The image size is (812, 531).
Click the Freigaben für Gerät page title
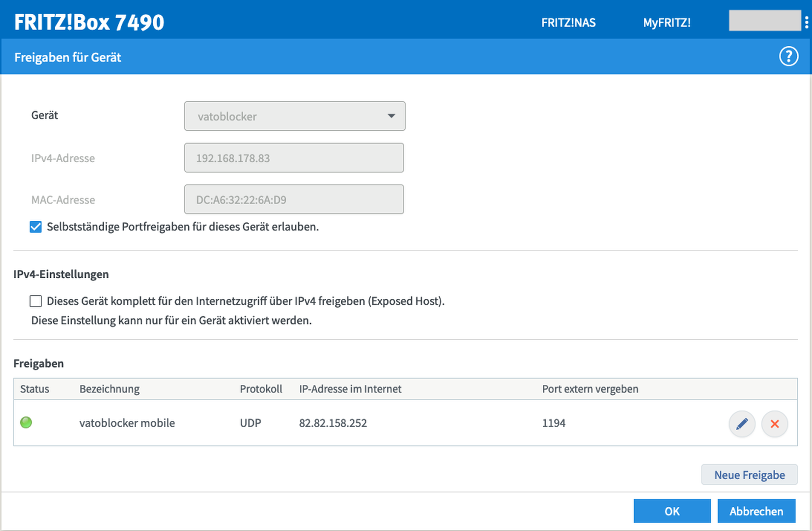[68, 57]
